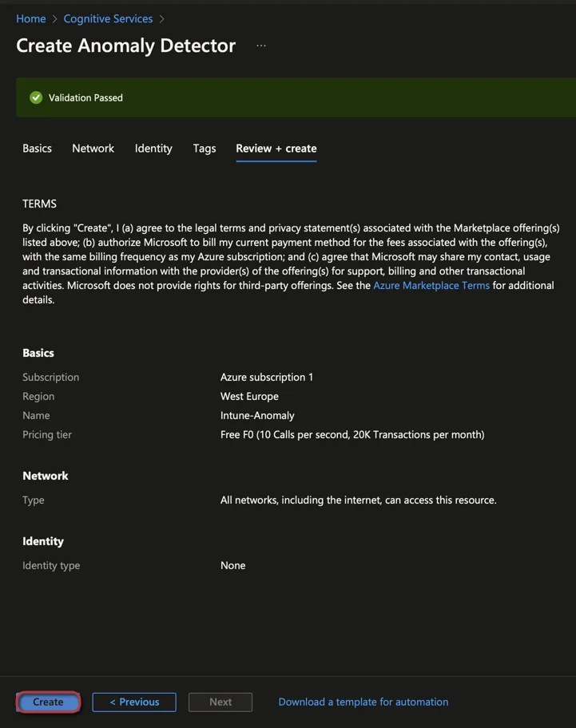
Task: Switch to the Network tab
Action: [x=93, y=148]
